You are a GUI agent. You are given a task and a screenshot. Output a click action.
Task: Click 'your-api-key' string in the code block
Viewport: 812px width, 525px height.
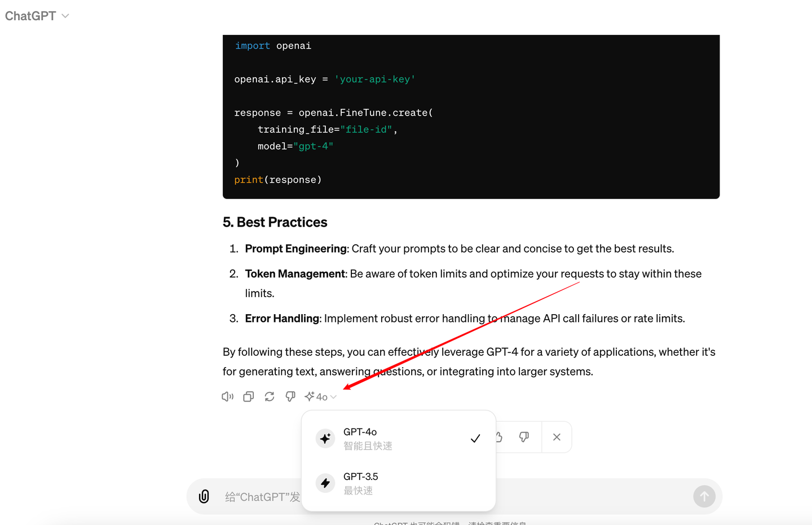[x=375, y=80]
